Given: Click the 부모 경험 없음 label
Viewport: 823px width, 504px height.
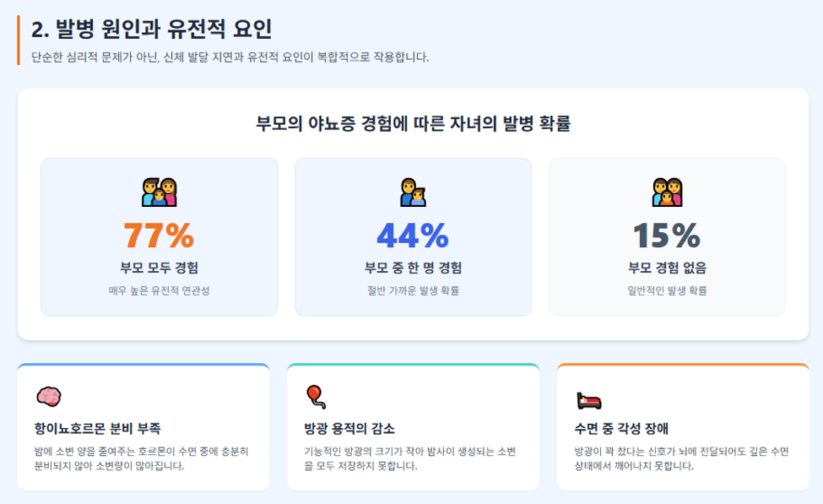Looking at the screenshot, I should tap(667, 268).
